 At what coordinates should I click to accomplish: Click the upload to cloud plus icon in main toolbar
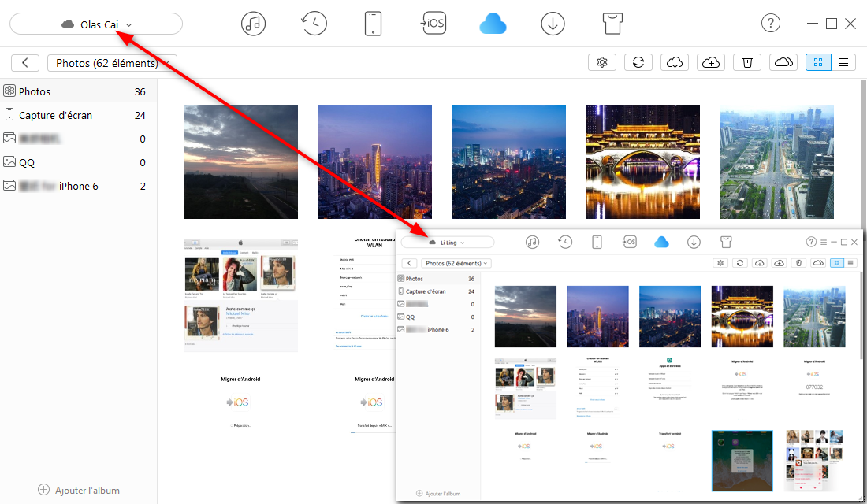710,62
